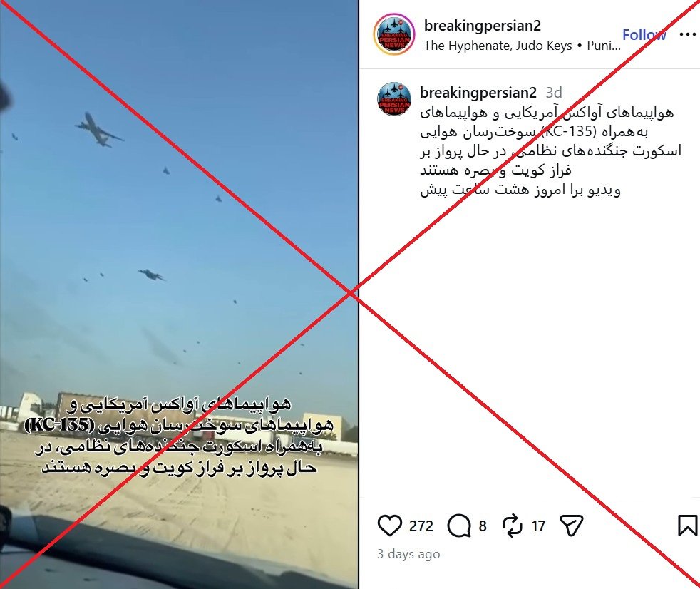Open the 3 days ago timestamp
The image size is (700, 589).
click(x=408, y=554)
